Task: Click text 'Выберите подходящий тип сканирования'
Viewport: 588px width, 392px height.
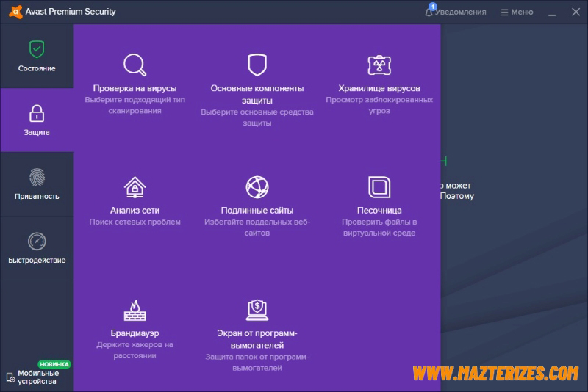Action: pos(135,105)
